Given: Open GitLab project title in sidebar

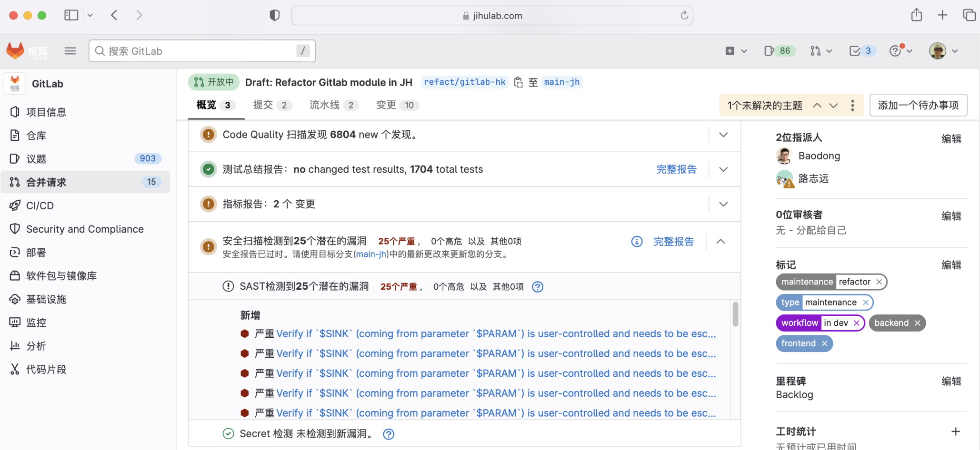Looking at the screenshot, I should click(x=47, y=84).
